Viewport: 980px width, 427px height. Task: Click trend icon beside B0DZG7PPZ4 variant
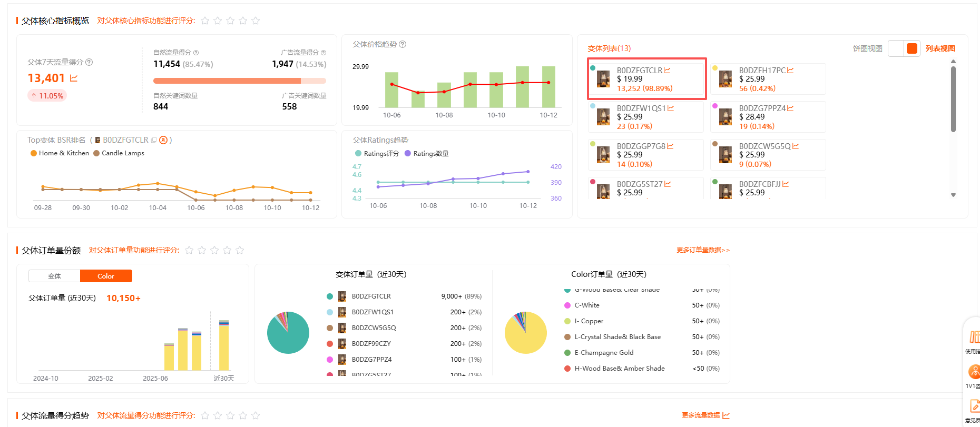(x=790, y=108)
